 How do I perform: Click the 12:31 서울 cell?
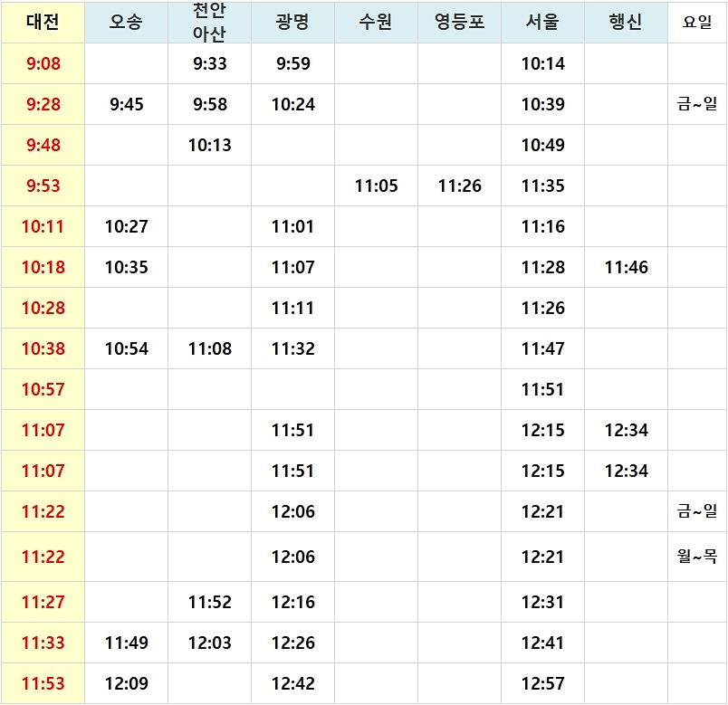542,602
